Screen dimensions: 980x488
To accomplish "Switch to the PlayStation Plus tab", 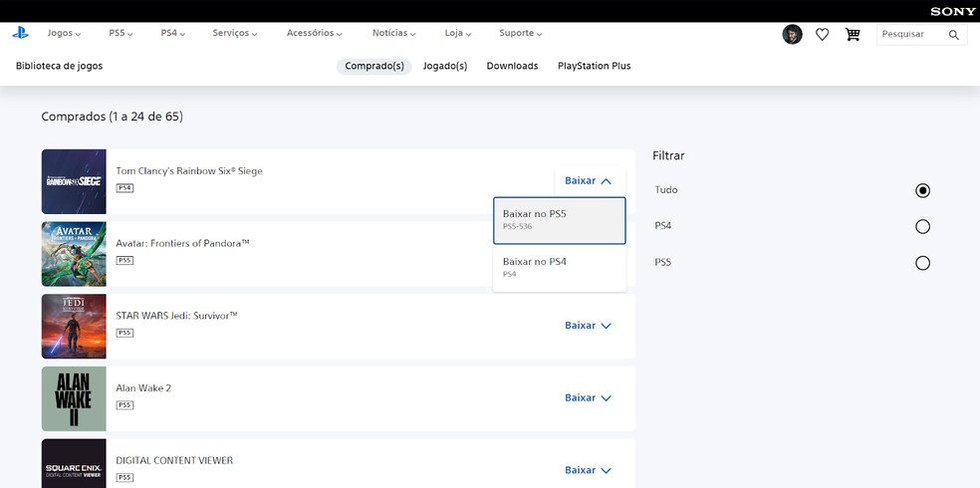I will (595, 67).
